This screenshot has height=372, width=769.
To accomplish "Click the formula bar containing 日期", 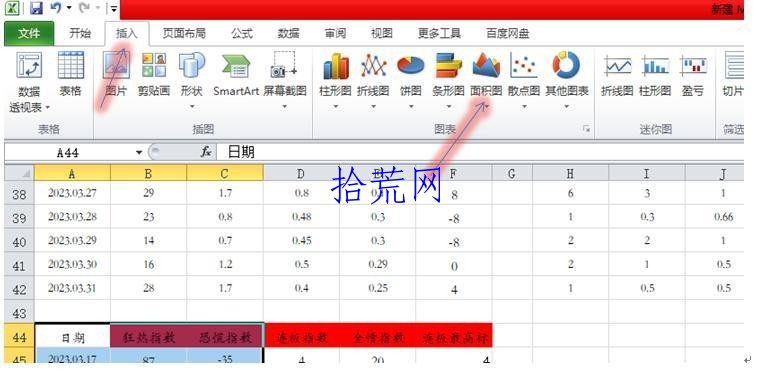I will point(481,152).
